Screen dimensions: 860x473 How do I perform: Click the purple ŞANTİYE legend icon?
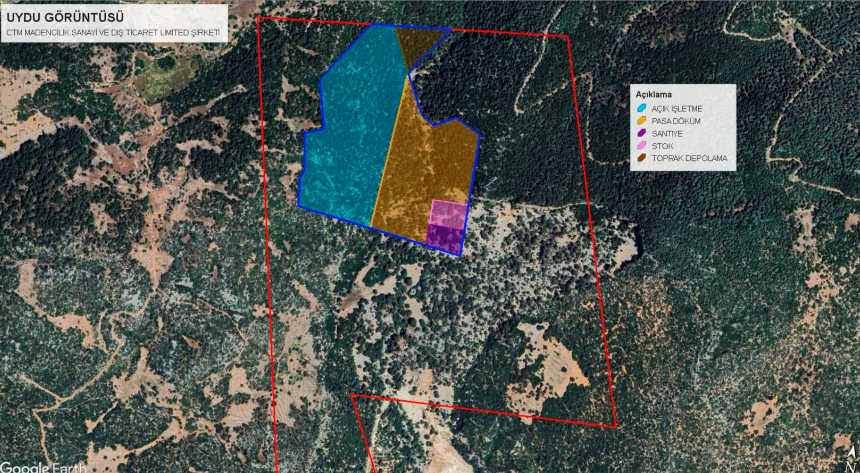pos(641,133)
